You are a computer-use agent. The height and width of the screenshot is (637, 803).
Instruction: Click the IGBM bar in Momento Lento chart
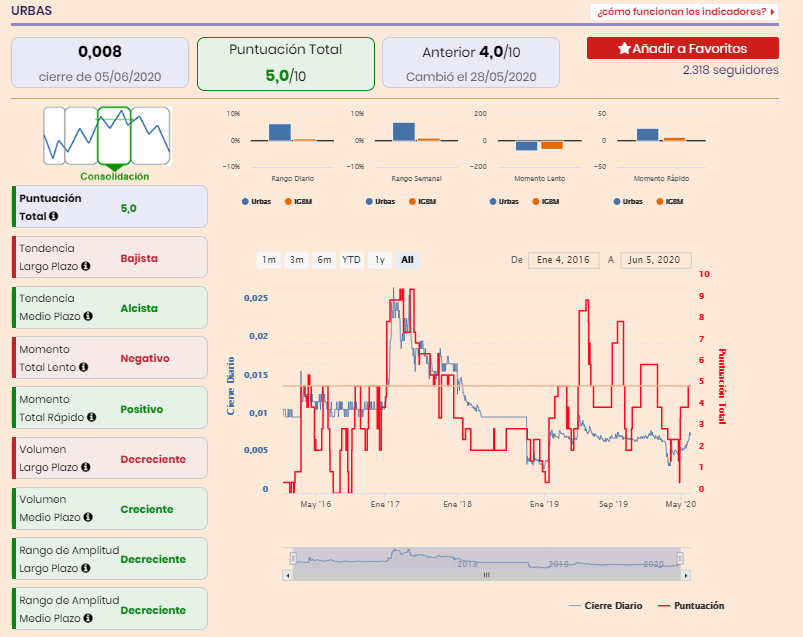pos(552,145)
